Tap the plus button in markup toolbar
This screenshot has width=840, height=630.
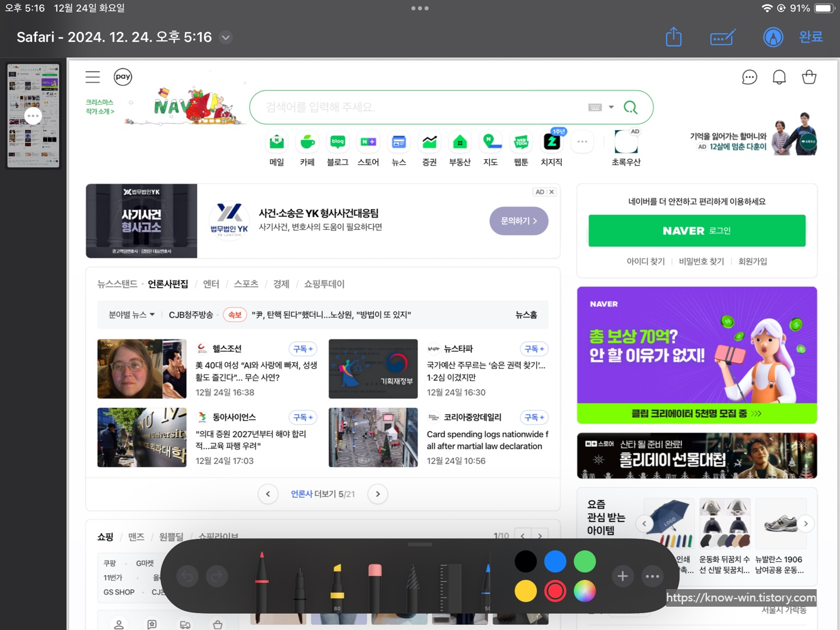coord(622,576)
